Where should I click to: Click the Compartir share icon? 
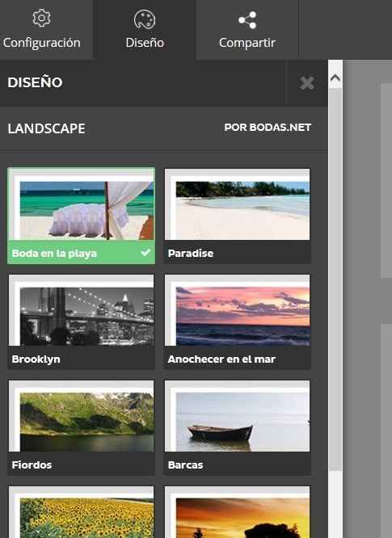click(247, 20)
